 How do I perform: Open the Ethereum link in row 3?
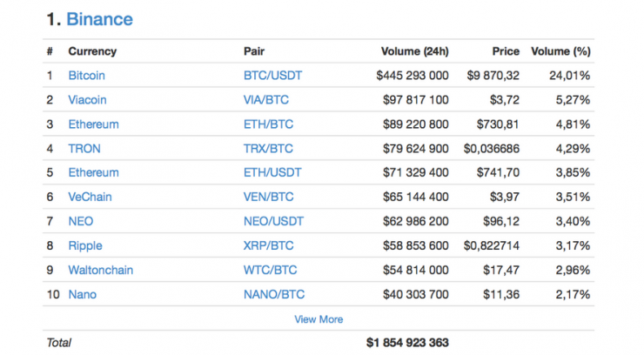94,124
